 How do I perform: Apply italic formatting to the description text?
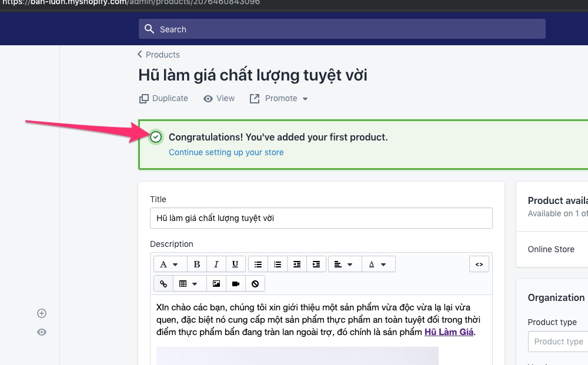point(216,264)
